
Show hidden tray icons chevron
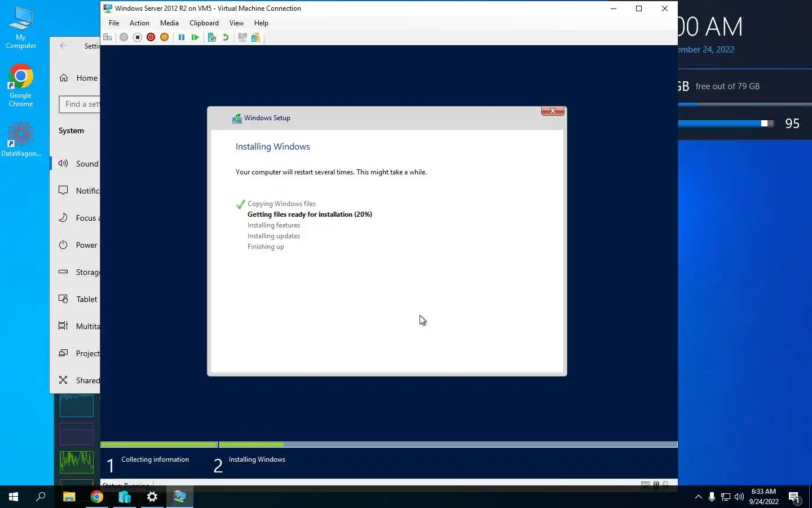[x=699, y=497]
